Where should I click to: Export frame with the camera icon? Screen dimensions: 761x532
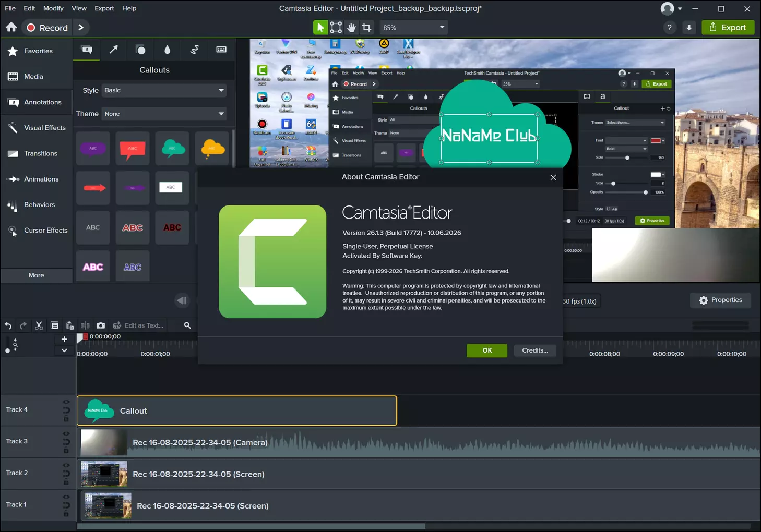(101, 325)
